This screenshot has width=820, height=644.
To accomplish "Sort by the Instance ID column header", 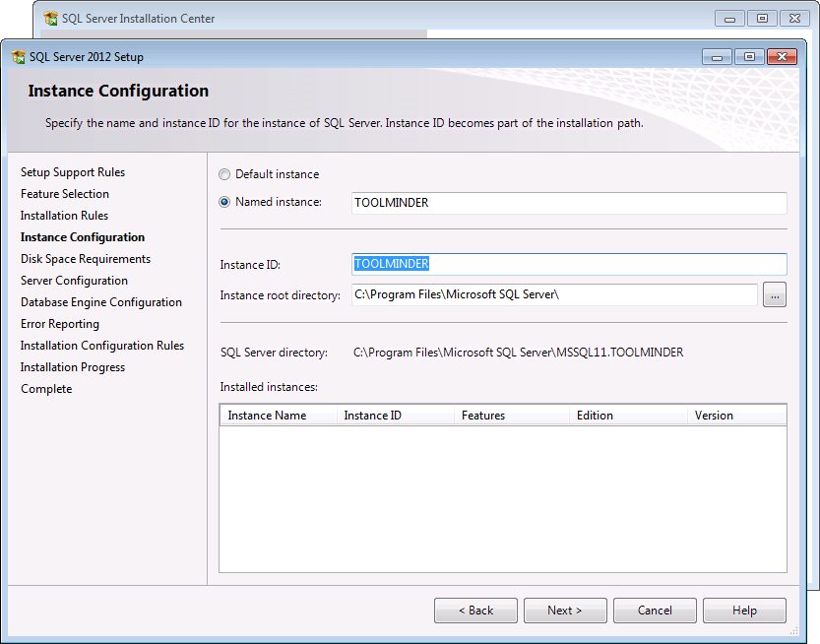I will (396, 416).
